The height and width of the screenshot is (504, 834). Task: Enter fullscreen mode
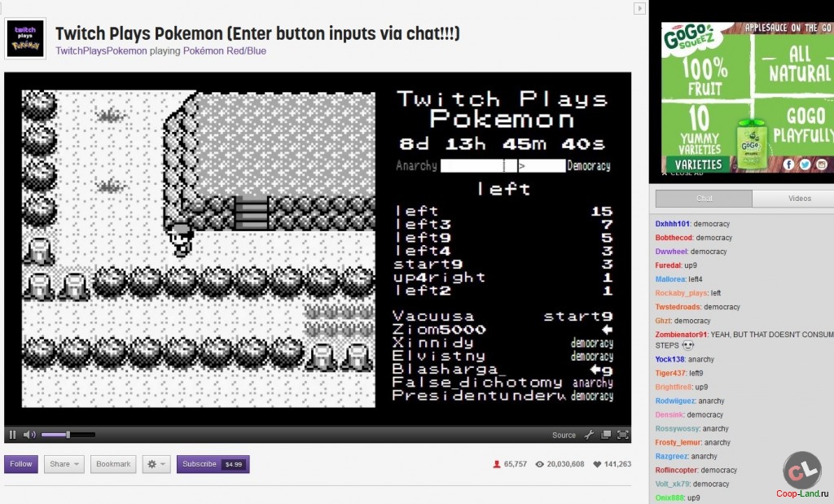[x=623, y=435]
